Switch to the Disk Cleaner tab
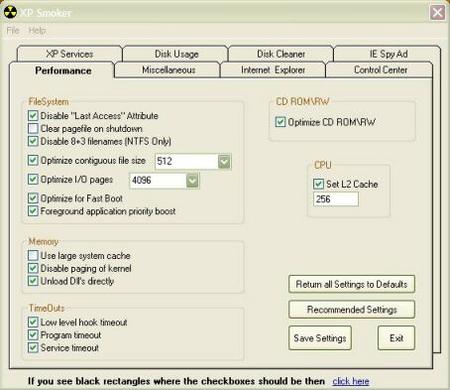Screen dimensions: 450x390 click(281, 54)
